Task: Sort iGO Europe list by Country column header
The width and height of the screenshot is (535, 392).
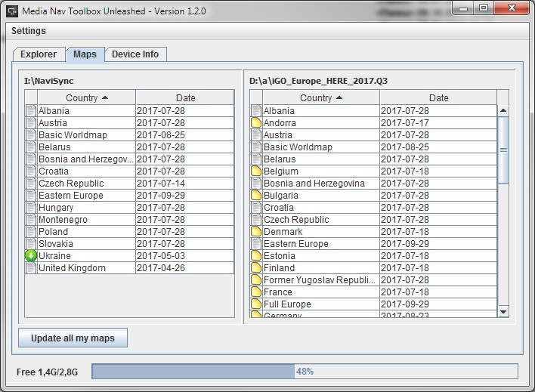Action: click(x=320, y=98)
